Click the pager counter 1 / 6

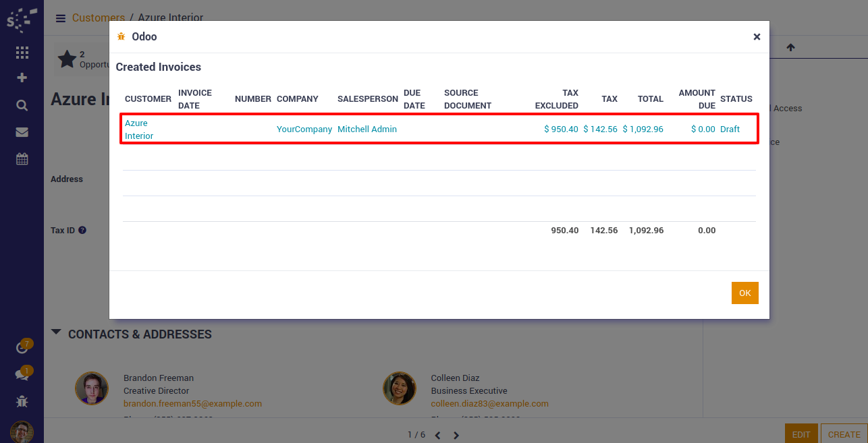[416, 435]
